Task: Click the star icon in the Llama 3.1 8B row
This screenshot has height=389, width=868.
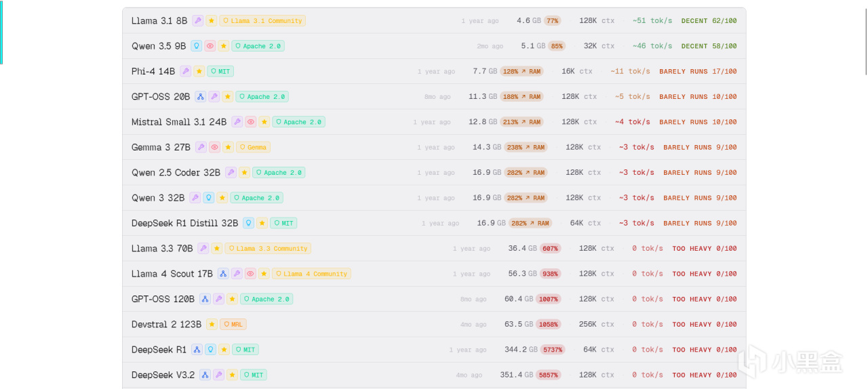Action: click(x=212, y=21)
